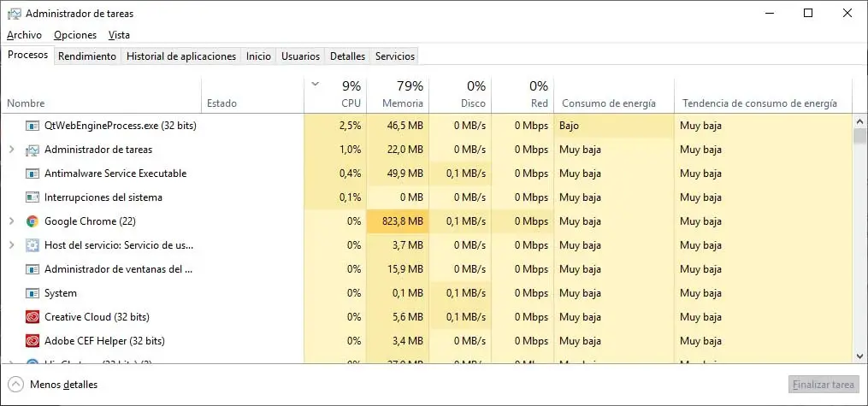The width and height of the screenshot is (868, 406).
Task: Click the Antimalware Service Executable icon
Action: coord(32,174)
